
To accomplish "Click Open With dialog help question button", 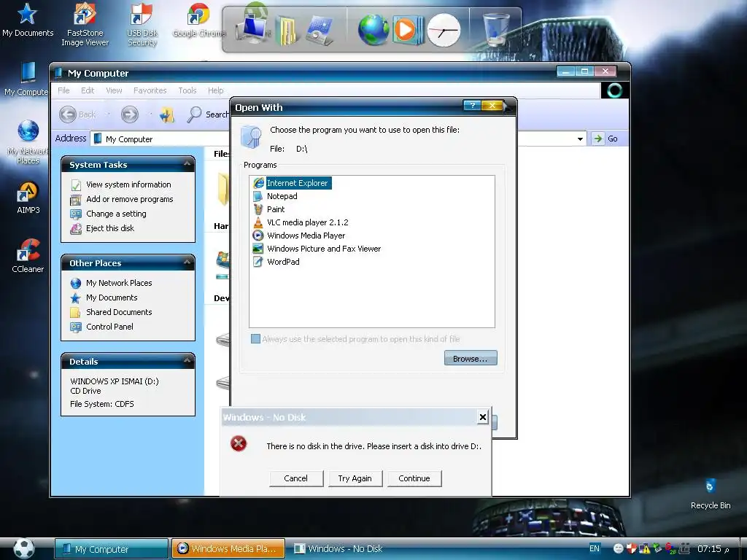I will tap(472, 105).
